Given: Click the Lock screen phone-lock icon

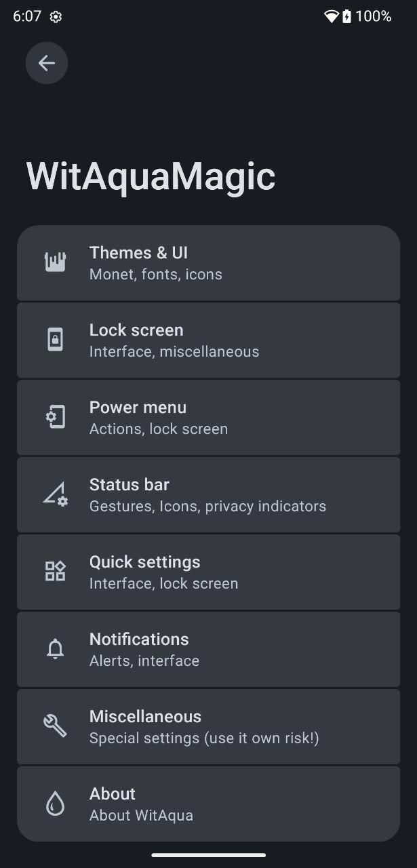Looking at the screenshot, I should click(55, 340).
